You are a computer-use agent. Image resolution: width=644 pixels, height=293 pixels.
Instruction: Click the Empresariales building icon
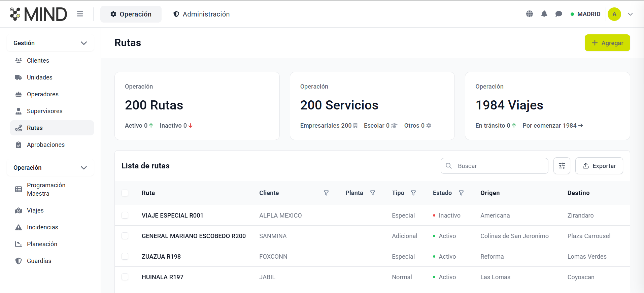point(355,126)
